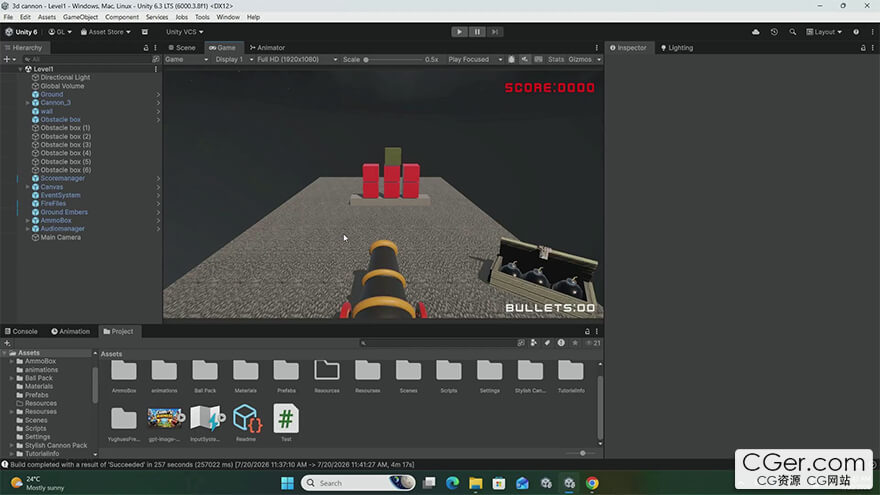The width and height of the screenshot is (880, 495).
Task: Click the Step frame button
Action: pyautogui.click(x=494, y=32)
